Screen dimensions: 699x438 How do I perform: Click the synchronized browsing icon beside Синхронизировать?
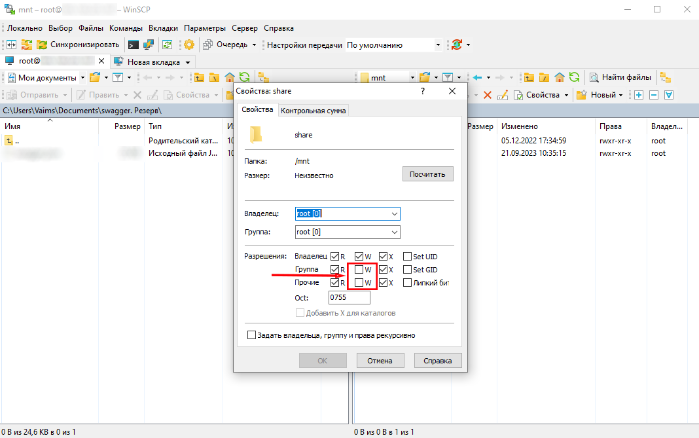[27, 45]
